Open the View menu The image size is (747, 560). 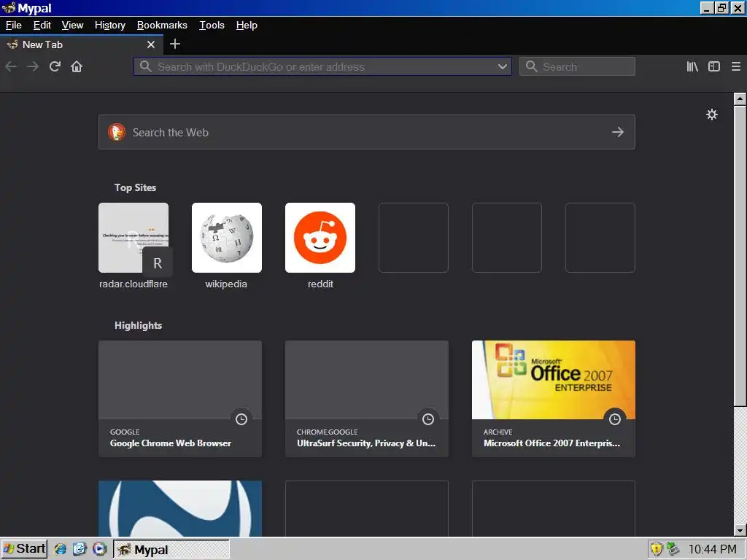point(72,26)
